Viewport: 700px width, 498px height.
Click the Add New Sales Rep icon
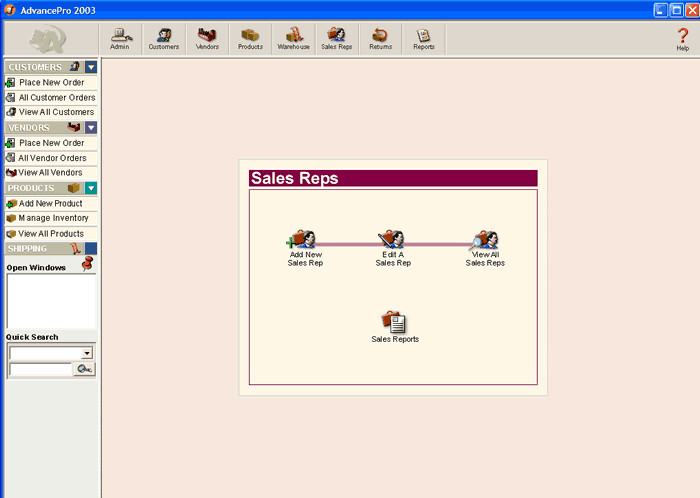tap(302, 239)
